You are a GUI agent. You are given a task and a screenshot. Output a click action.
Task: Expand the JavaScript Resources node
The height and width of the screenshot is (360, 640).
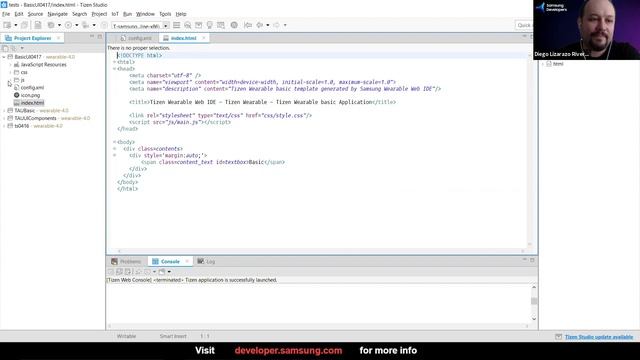(10, 64)
